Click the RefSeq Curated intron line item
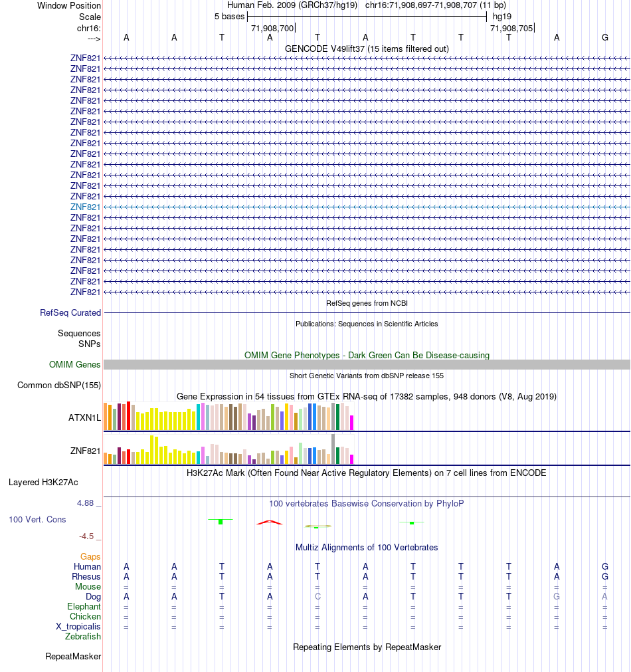631x672 pixels. pos(367,313)
